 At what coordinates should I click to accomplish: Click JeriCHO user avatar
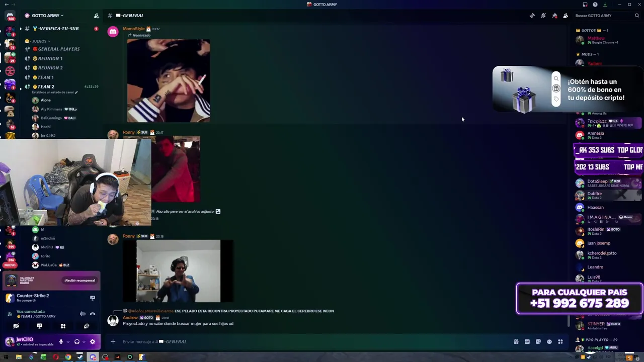point(9,341)
